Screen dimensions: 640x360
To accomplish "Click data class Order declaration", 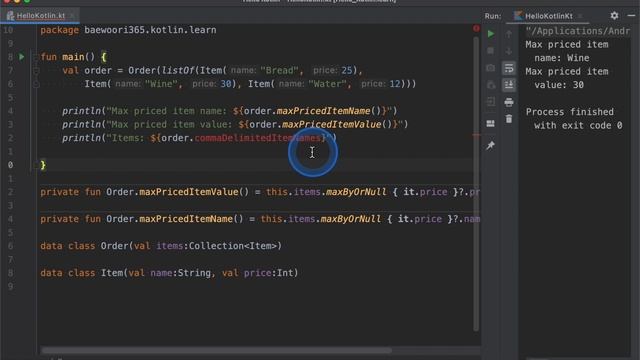I will pos(161,246).
